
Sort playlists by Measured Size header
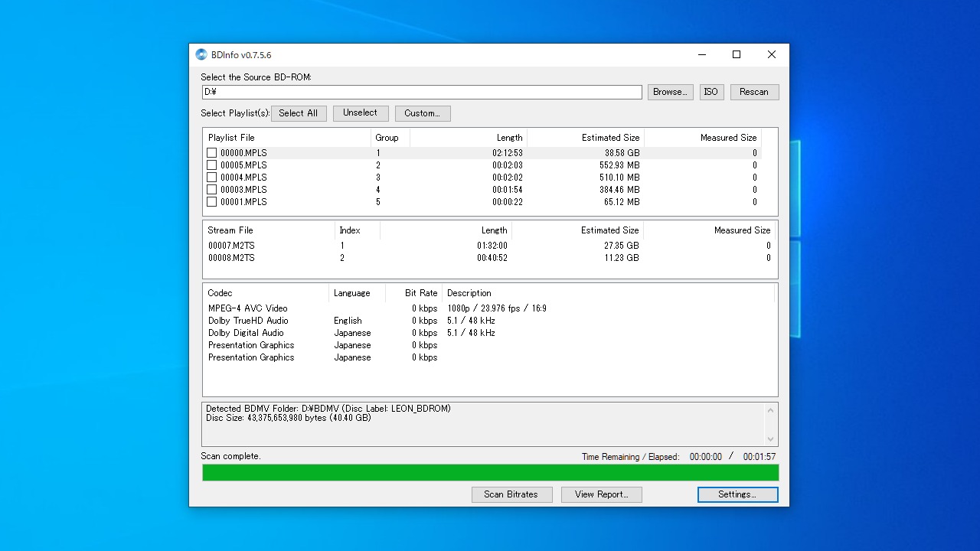coord(703,138)
